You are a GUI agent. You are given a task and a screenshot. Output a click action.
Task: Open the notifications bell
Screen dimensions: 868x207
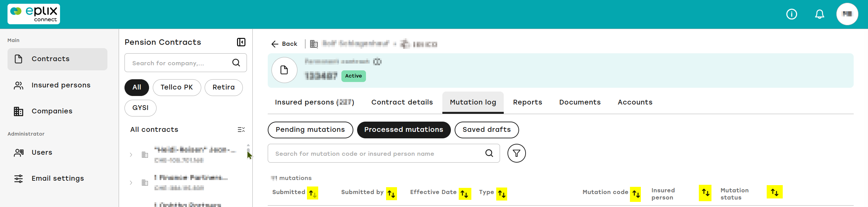[x=820, y=14]
